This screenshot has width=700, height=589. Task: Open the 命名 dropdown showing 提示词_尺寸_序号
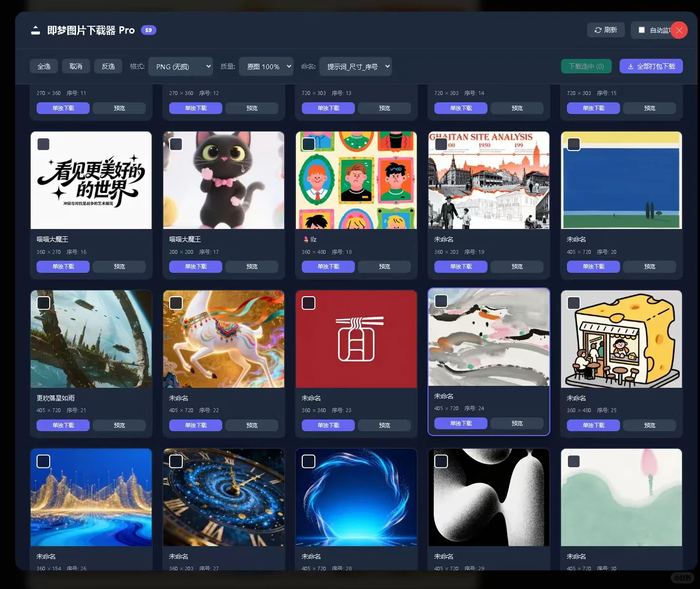tap(355, 67)
